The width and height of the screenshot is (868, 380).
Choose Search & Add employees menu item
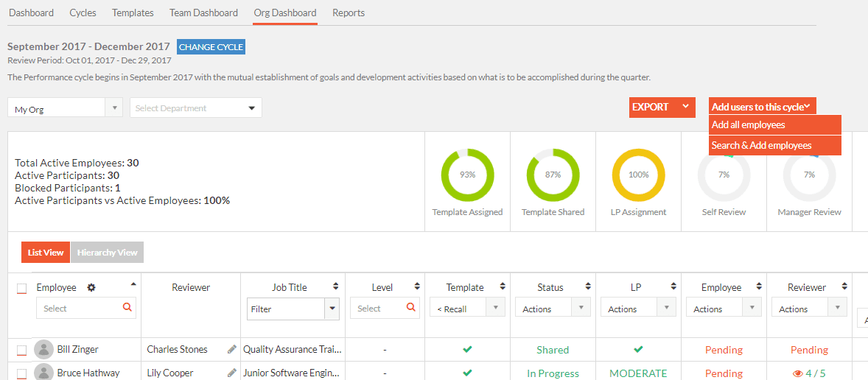pyautogui.click(x=775, y=146)
